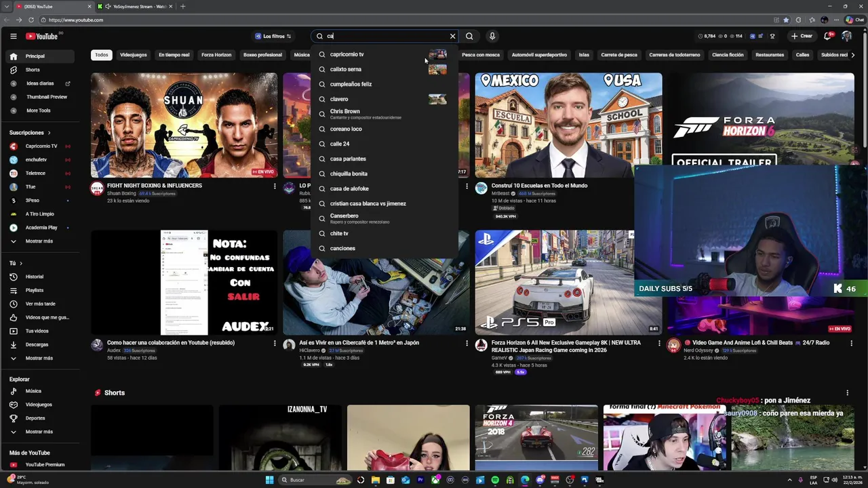Viewport: 868px width, 488px height.
Task: Click the magnifier search button
Action: 469,36
